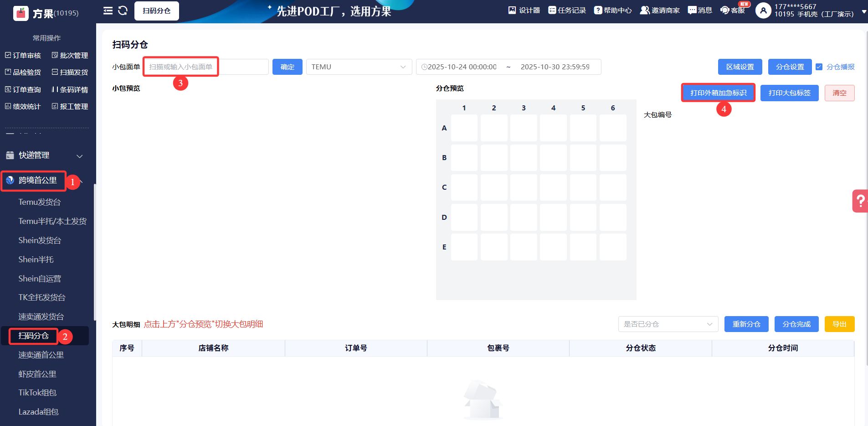Open the TEMU platform dropdown
868x426 pixels.
(x=359, y=67)
